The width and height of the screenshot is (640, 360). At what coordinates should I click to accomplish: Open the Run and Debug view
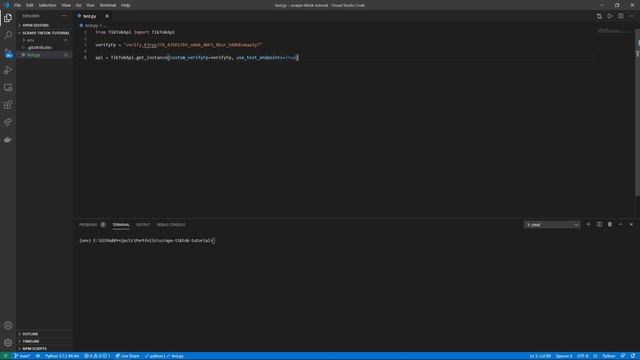pos(8,70)
